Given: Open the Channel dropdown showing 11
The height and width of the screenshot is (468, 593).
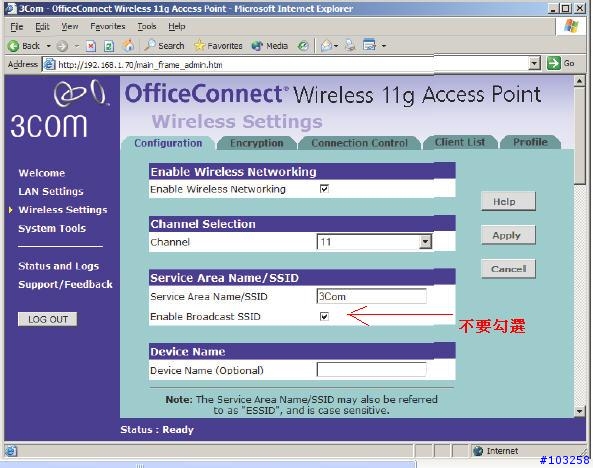Looking at the screenshot, I should (374, 241).
